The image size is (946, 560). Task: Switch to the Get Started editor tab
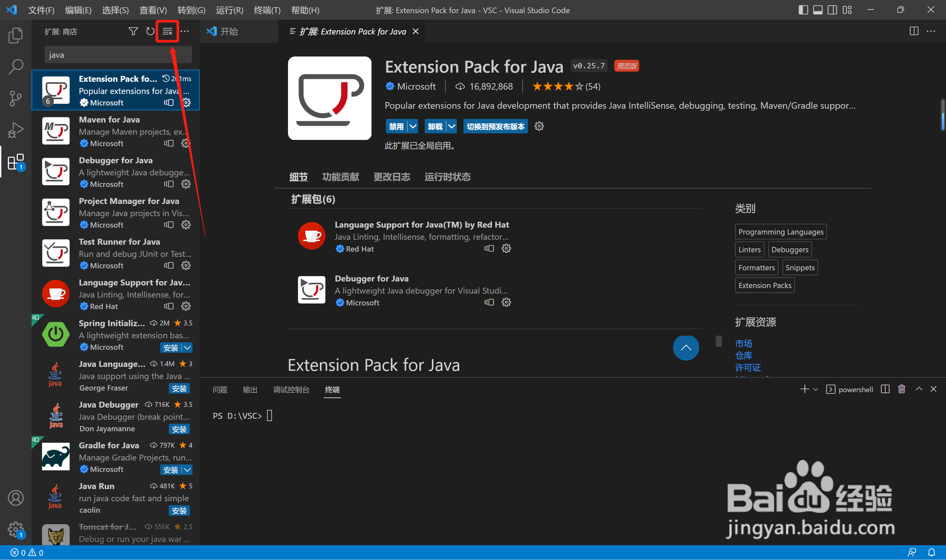coord(238,31)
